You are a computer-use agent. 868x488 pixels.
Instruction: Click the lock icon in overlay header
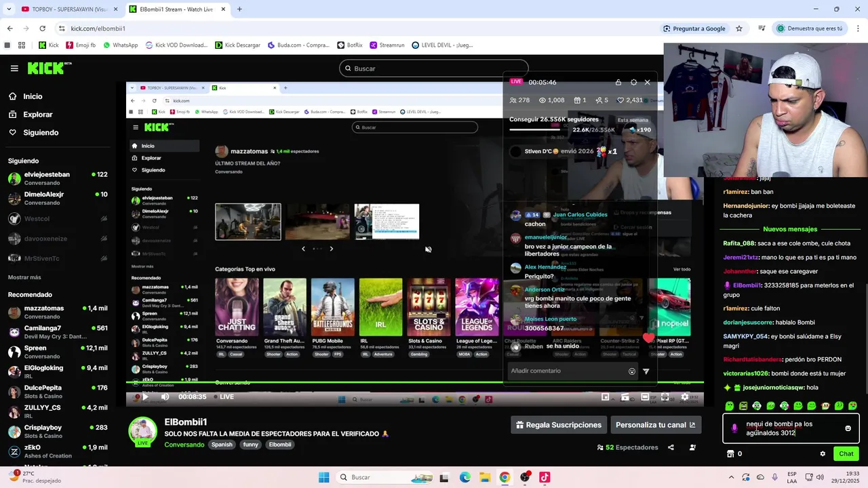point(618,82)
